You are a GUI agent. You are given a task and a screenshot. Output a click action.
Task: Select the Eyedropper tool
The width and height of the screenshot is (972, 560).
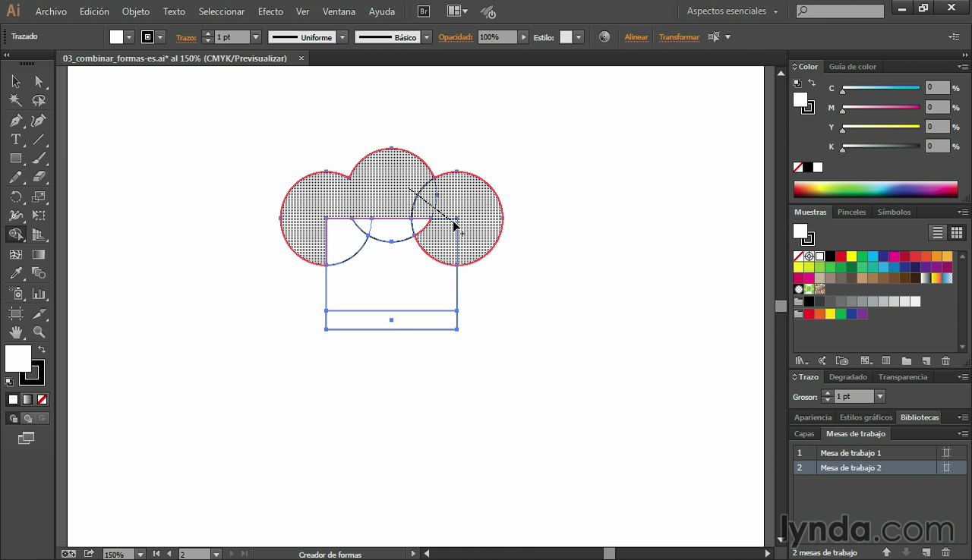(x=16, y=274)
